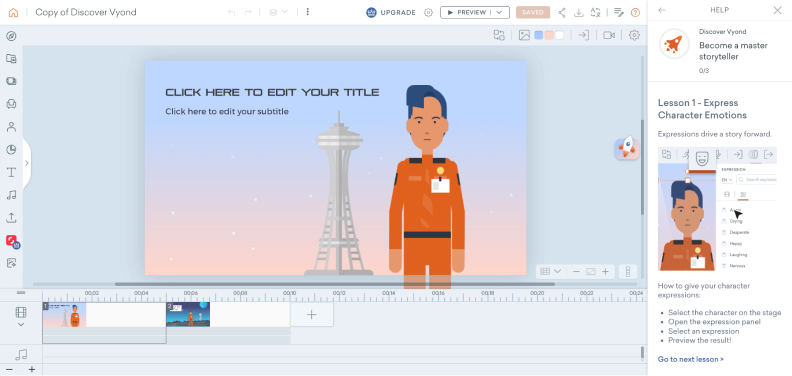Select the pink scene color swatch
This screenshot has width=792, height=376.
[x=549, y=35]
